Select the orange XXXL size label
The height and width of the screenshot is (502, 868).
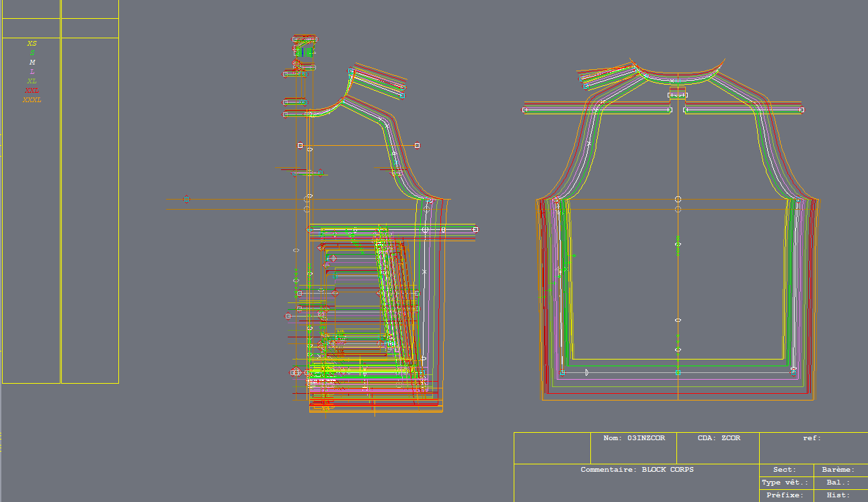point(32,100)
